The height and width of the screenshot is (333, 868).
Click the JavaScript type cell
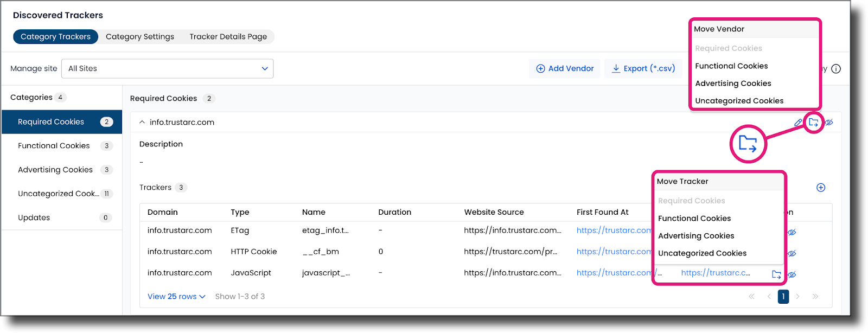(251, 272)
